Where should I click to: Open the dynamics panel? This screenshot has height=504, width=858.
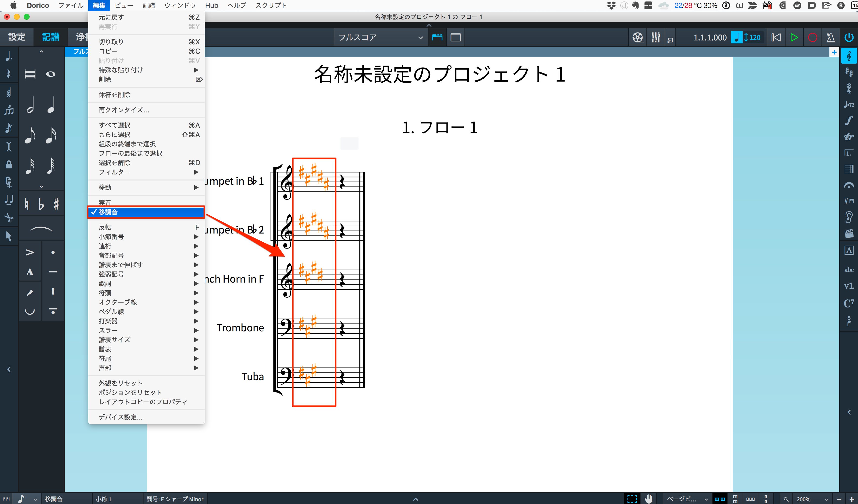click(x=849, y=121)
